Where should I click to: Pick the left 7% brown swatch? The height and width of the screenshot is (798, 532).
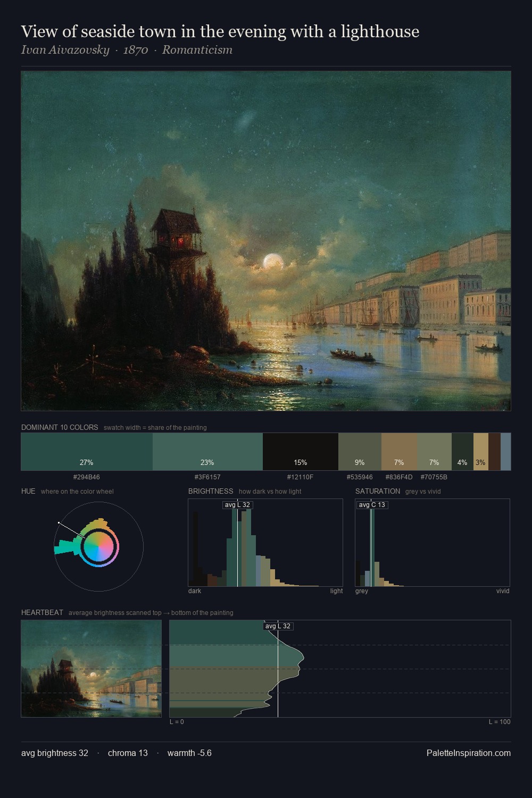399,452
